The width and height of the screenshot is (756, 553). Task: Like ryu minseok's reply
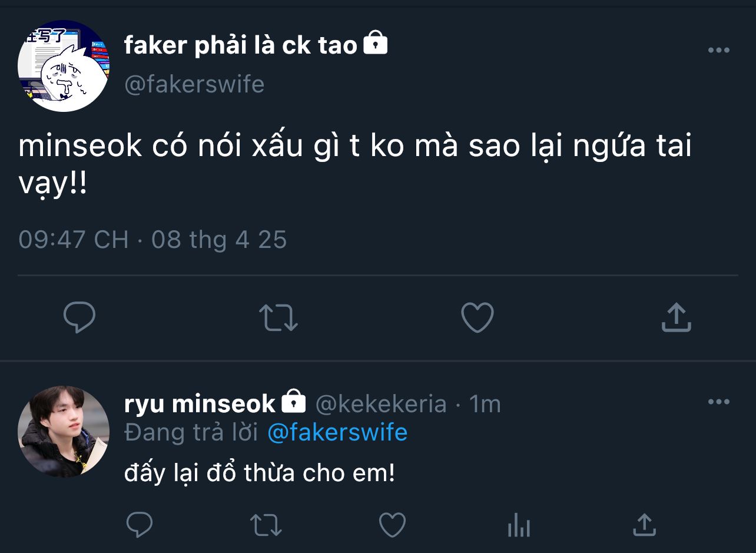tap(392, 525)
